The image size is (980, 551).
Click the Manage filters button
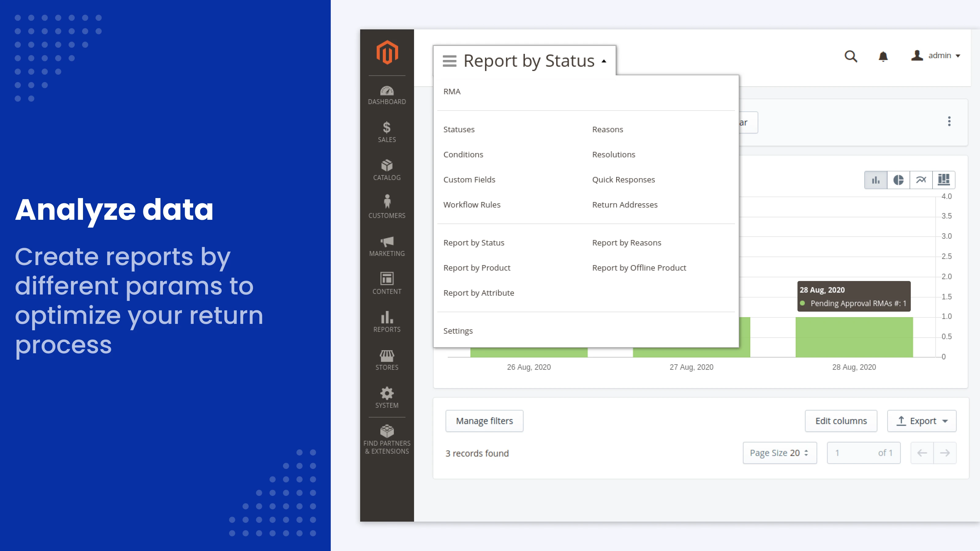484,421
